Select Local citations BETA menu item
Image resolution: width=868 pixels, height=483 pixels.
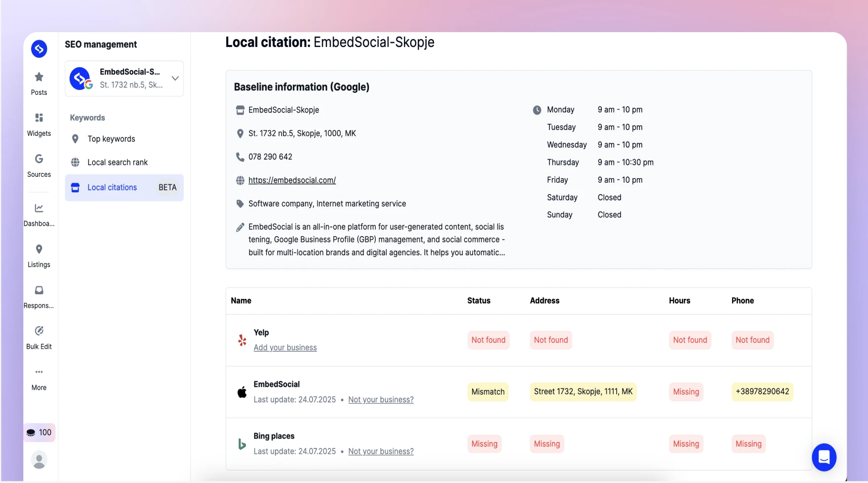[x=124, y=188]
